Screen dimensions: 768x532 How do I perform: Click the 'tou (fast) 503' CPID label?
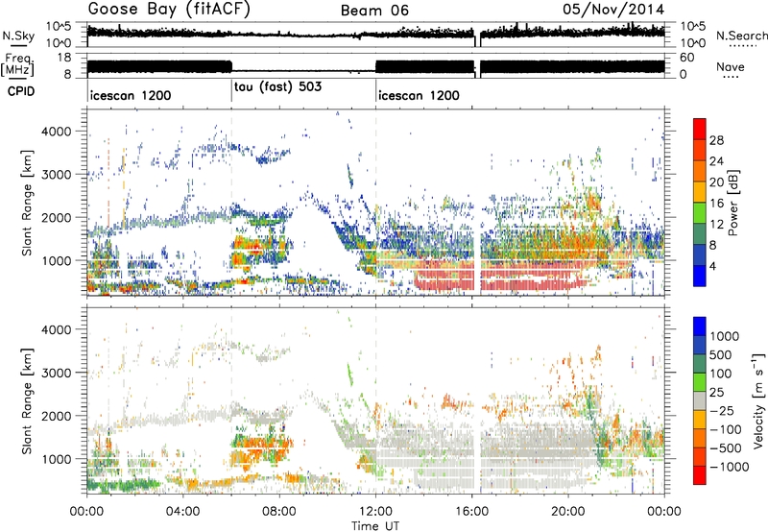coord(277,87)
